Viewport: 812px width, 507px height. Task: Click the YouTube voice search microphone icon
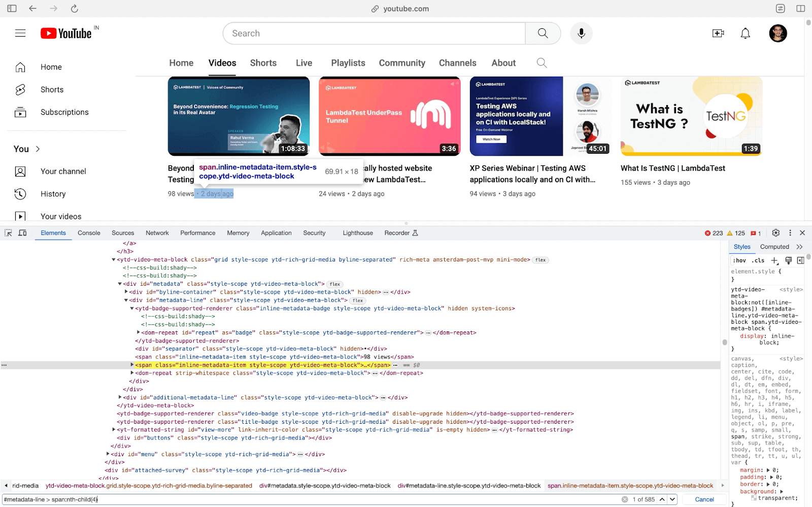(581, 33)
